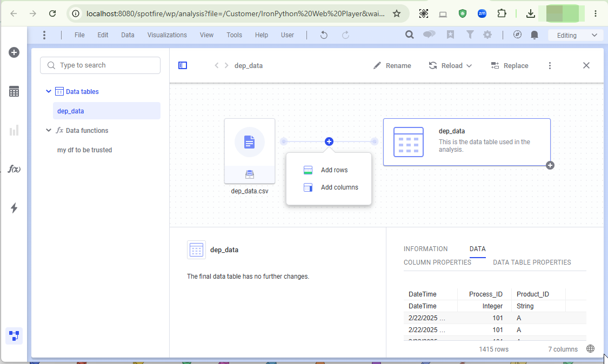Click the Process_ID column header
Screen dimensions: 608x364
(485, 294)
